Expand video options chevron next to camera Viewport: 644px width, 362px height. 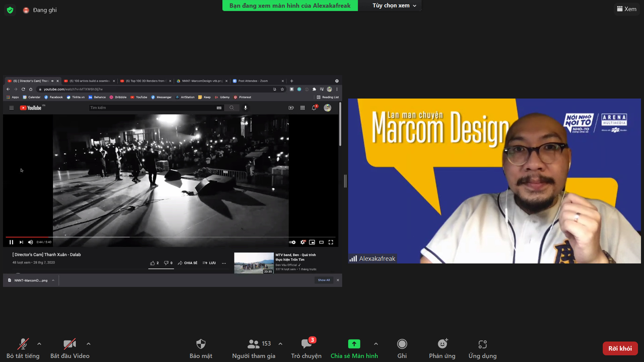pyautogui.click(x=89, y=344)
